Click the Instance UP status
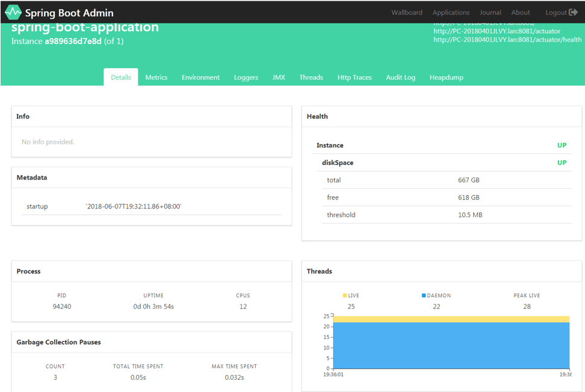The width and height of the screenshot is (585, 392). pyautogui.click(x=561, y=145)
